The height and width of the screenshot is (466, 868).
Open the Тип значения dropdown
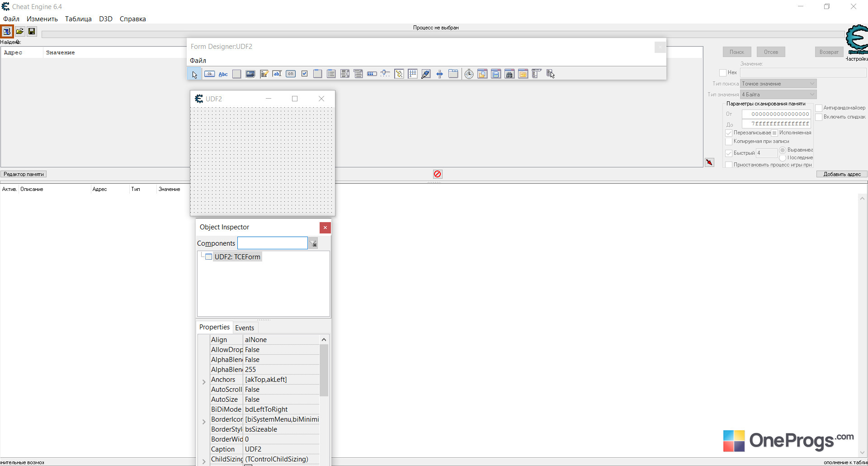tap(778, 95)
